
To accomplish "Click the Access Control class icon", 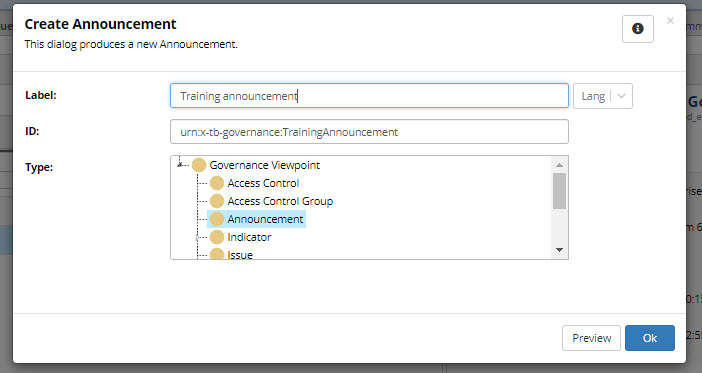I will click(x=217, y=183).
